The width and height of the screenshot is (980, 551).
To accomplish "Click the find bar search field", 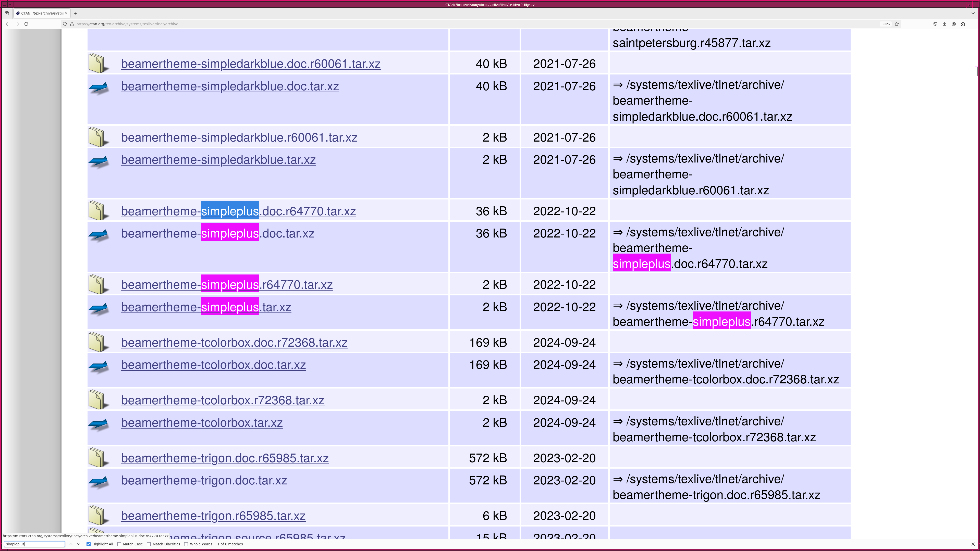I will pyautogui.click(x=34, y=544).
